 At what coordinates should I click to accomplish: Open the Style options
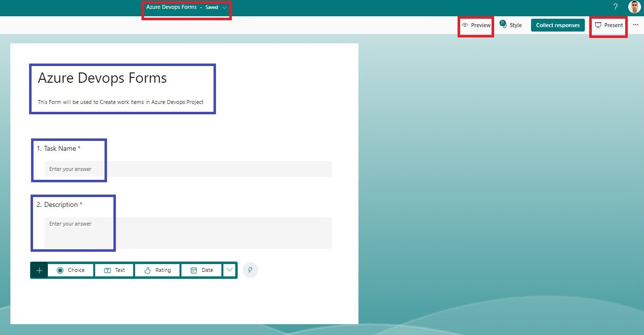point(511,25)
